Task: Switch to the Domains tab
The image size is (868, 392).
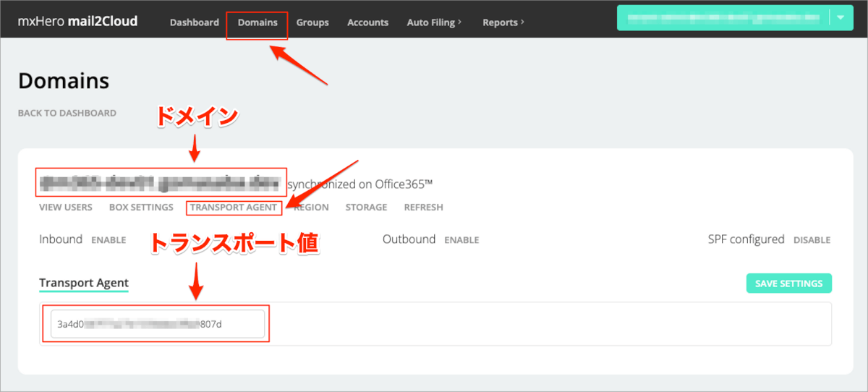Action: pyautogui.click(x=258, y=22)
